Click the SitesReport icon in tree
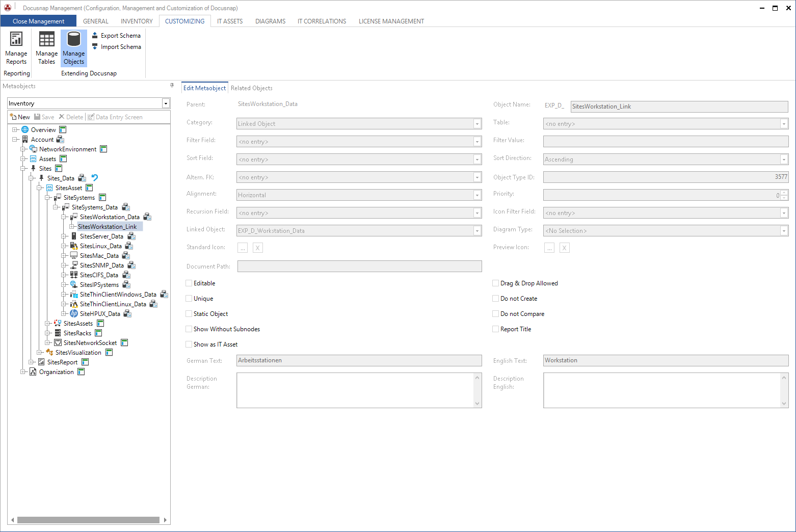Image resolution: width=796 pixels, height=532 pixels. pyautogui.click(x=41, y=362)
